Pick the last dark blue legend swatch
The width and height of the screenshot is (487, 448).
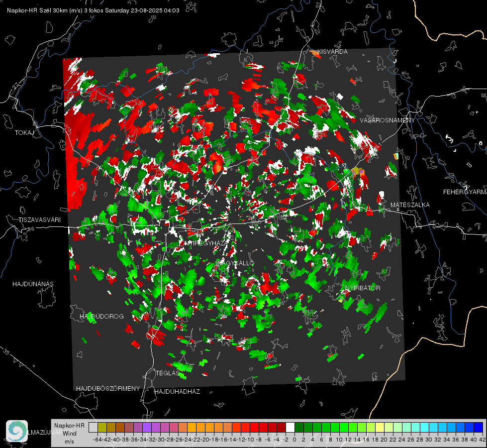click(479, 428)
